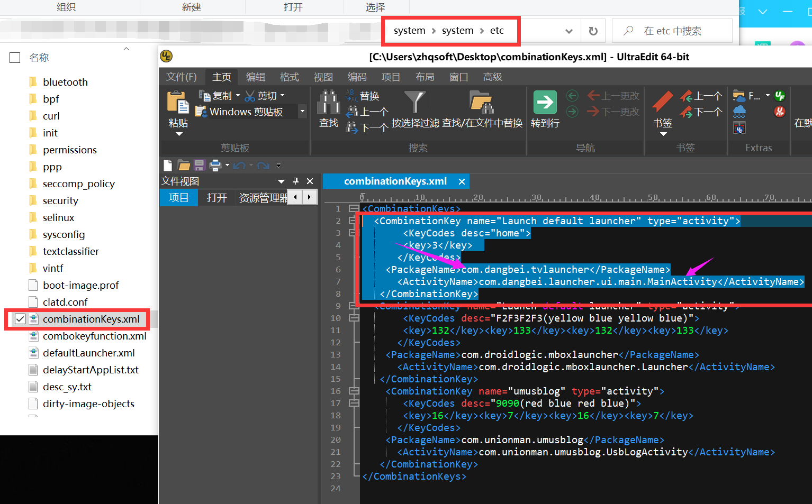
Task: Uncheck the combinationKeys.xml file checkbox
Action: tap(20, 319)
